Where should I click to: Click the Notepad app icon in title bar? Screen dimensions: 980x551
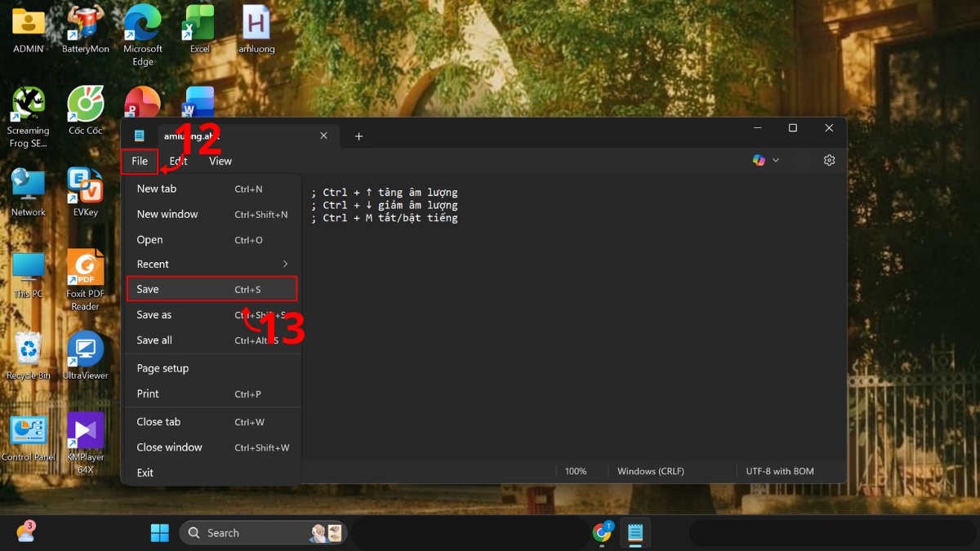[139, 136]
